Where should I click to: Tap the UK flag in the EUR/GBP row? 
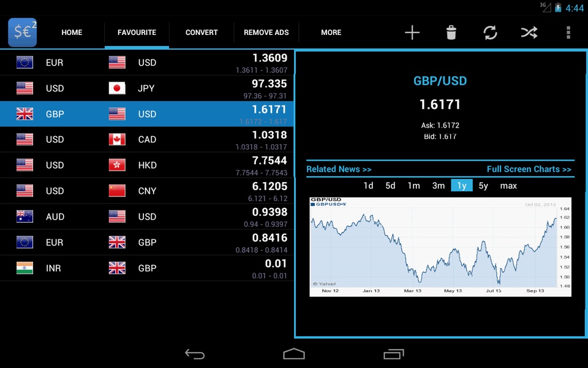point(117,242)
